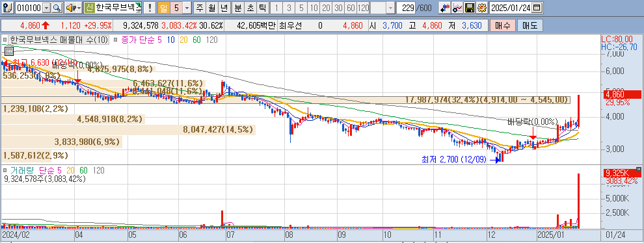Save chart with floppy disk icon

(470, 7)
